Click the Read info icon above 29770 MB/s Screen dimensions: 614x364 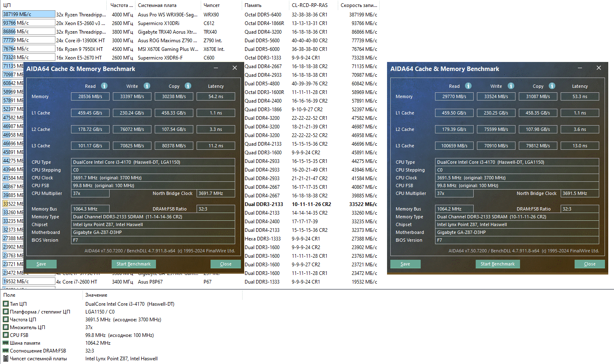coord(468,86)
